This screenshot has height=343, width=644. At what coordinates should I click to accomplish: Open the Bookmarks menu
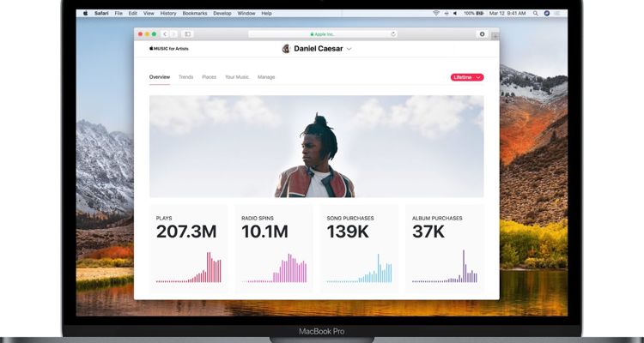(x=195, y=14)
